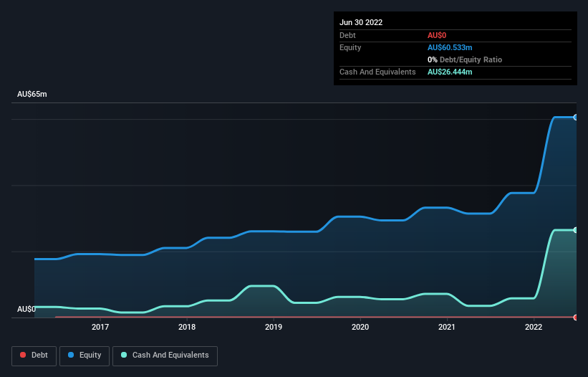The height and width of the screenshot is (377, 588).
Task: Click the 2022 x-axis label
Action: pos(534,327)
